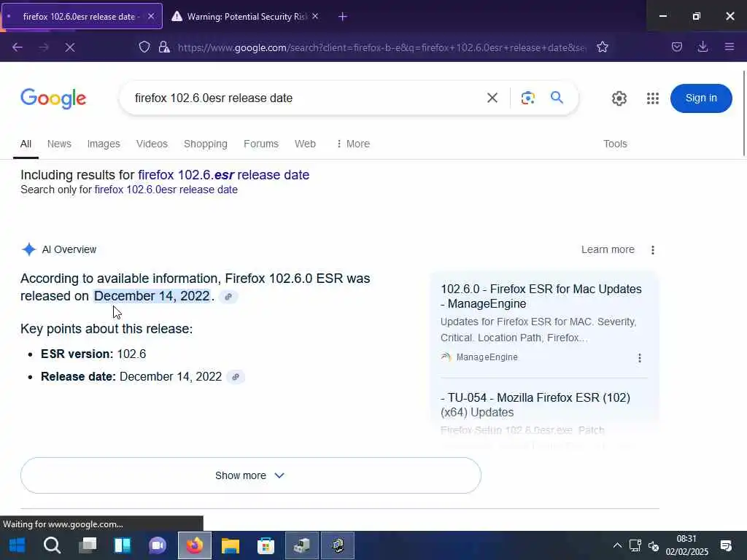Open source link chip after December 14, 2022
This screenshot has height=560, width=747.
tap(228, 297)
